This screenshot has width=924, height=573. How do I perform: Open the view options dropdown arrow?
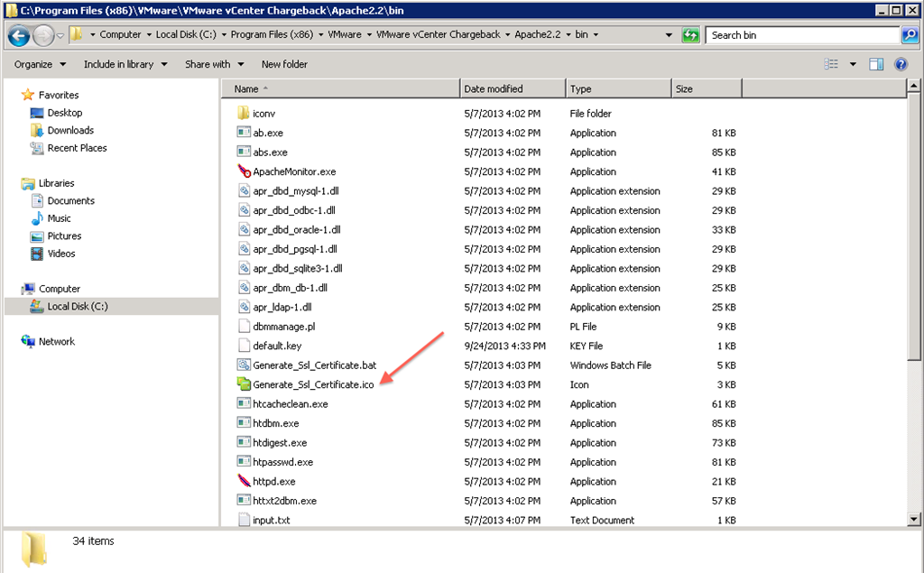click(x=853, y=64)
